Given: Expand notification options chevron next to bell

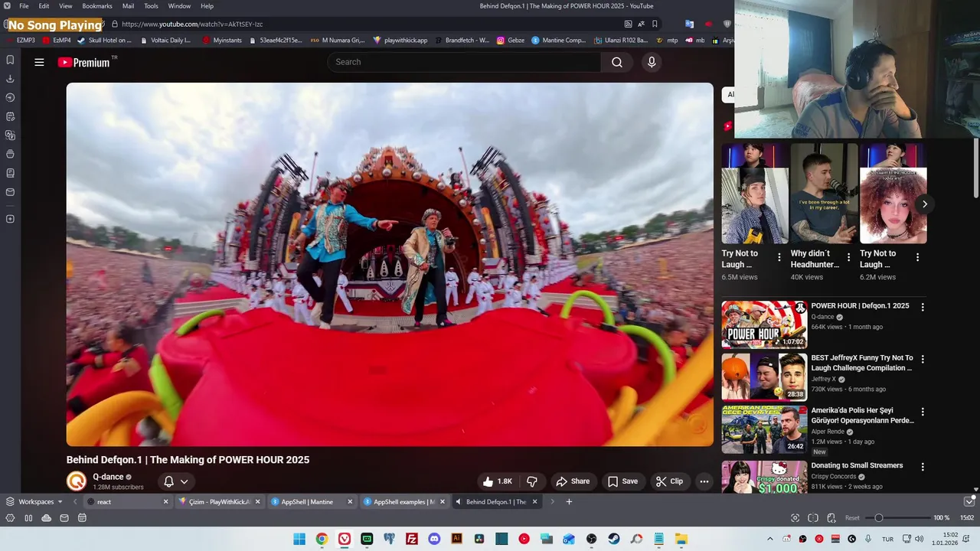Looking at the screenshot, I should point(184,481).
